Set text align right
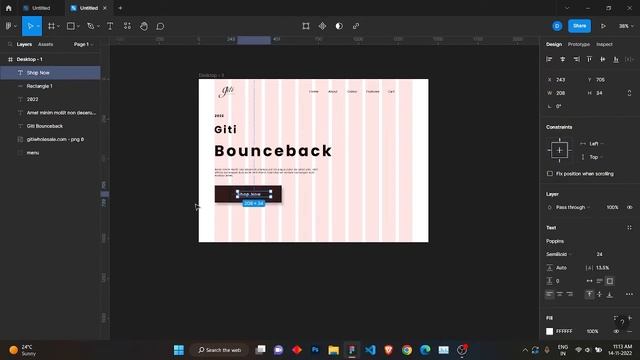Screen dimensions: 640x360 pos(570,294)
